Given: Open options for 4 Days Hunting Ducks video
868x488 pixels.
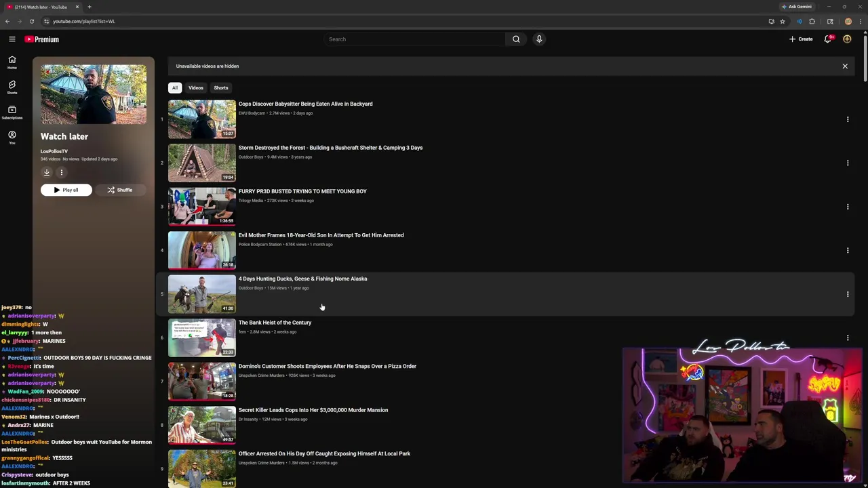Looking at the screenshot, I should click(x=848, y=294).
